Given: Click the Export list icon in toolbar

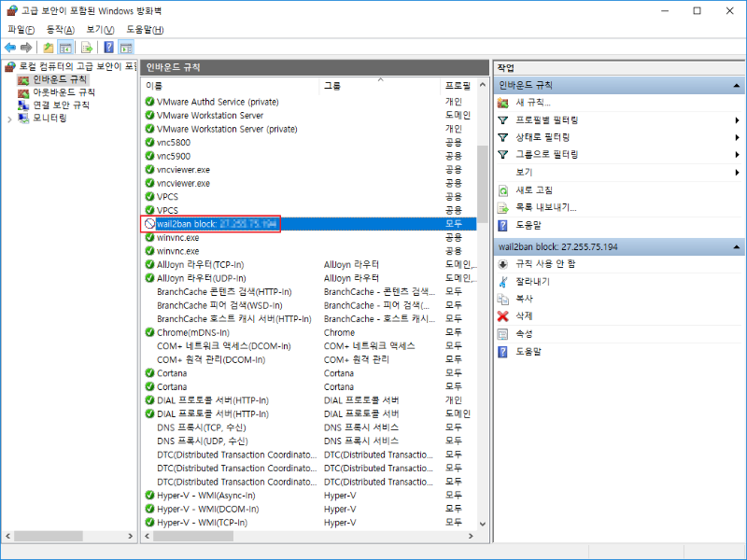Looking at the screenshot, I should [86, 48].
